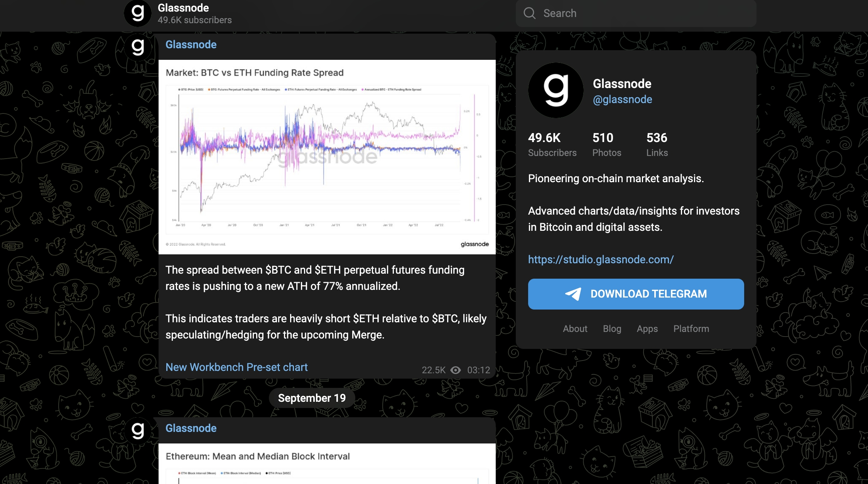
Task: Click the search magnifier icon
Action: pos(530,13)
